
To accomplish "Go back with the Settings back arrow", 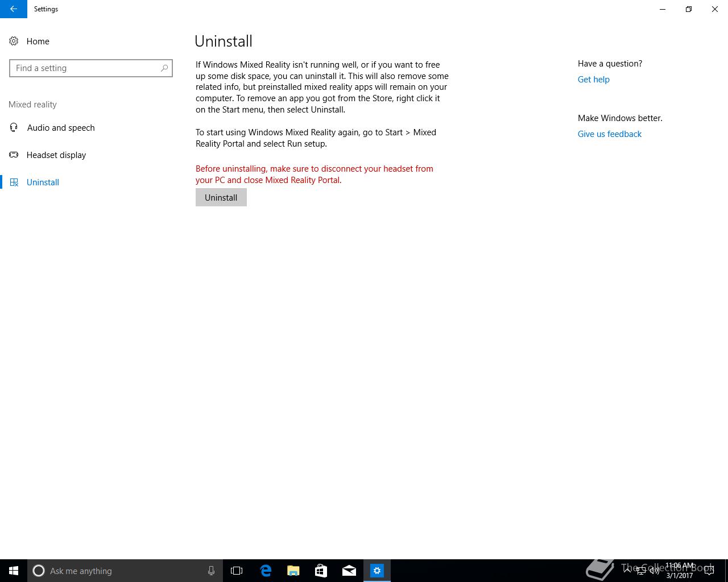I will [x=14, y=9].
